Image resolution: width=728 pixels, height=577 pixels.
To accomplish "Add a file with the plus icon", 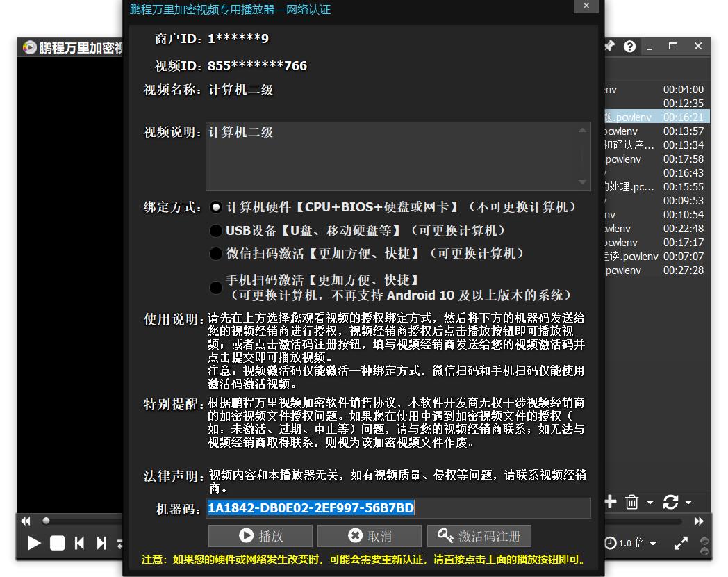I will coord(611,502).
